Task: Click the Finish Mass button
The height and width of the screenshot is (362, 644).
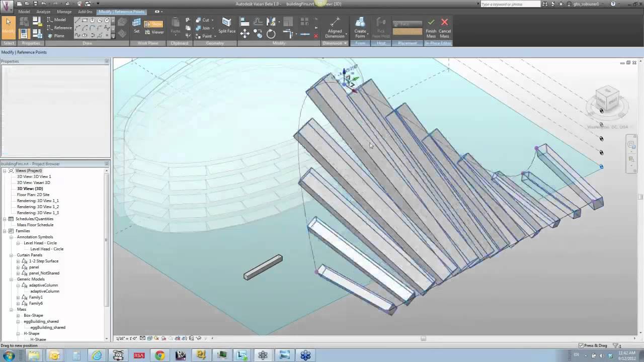Action: coord(431,28)
